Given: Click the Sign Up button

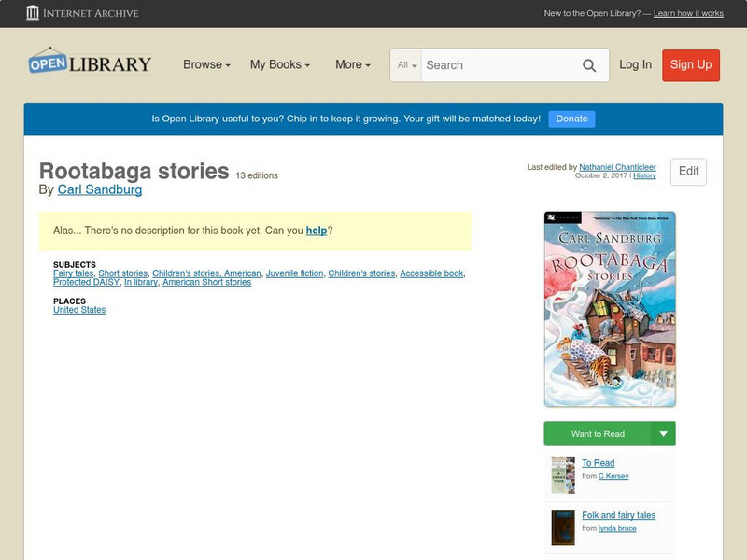Looking at the screenshot, I should [690, 65].
